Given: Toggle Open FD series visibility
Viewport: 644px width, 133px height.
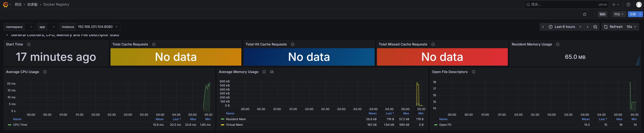Looking at the screenshot, I should click(445, 125).
